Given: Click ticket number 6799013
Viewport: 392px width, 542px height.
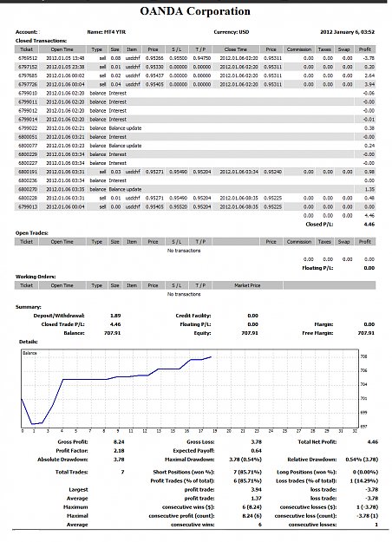Looking at the screenshot, I should (28, 206).
